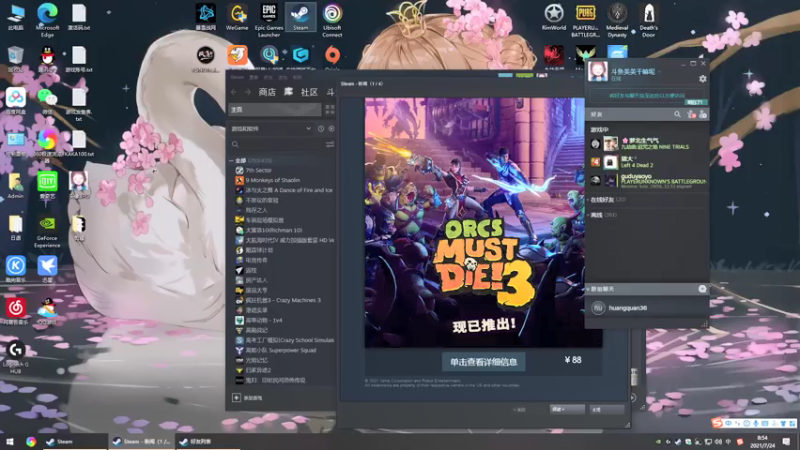Collapse the All games category in library
This screenshot has width=800, height=450.
tap(231, 161)
